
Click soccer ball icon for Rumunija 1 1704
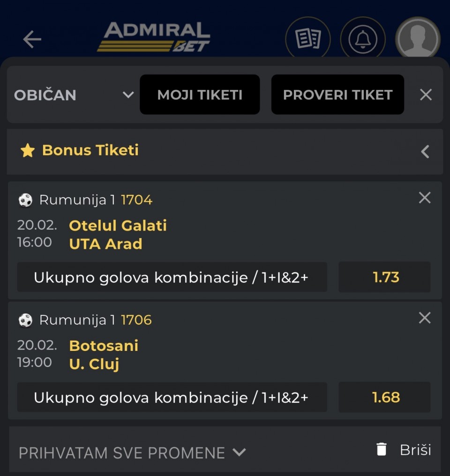[25, 200]
